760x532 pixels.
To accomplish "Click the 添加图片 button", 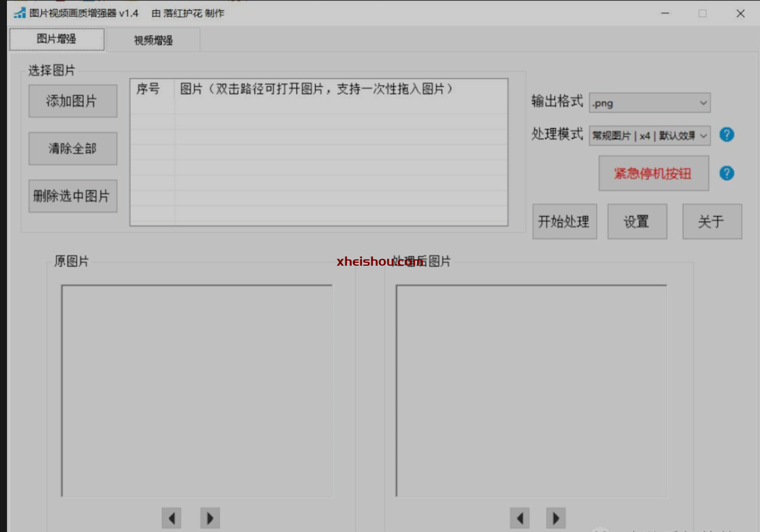I will click(73, 101).
